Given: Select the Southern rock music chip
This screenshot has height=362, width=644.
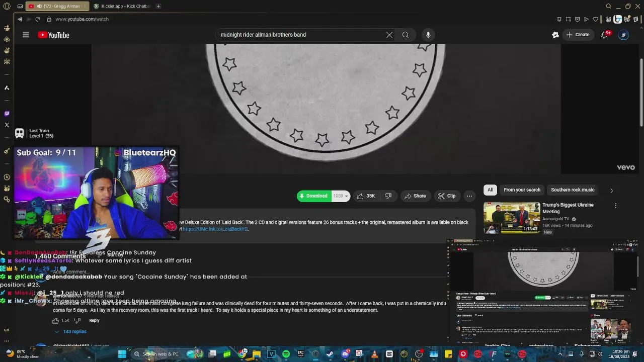Looking at the screenshot, I should pyautogui.click(x=573, y=190).
